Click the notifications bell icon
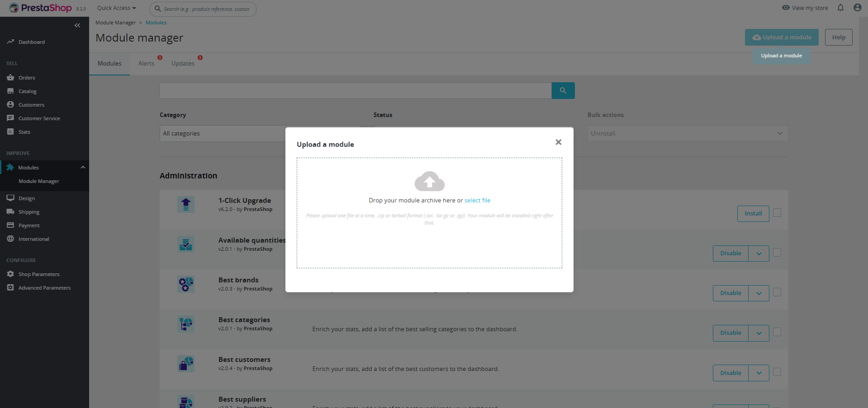This screenshot has height=408, width=868. coord(840,8)
